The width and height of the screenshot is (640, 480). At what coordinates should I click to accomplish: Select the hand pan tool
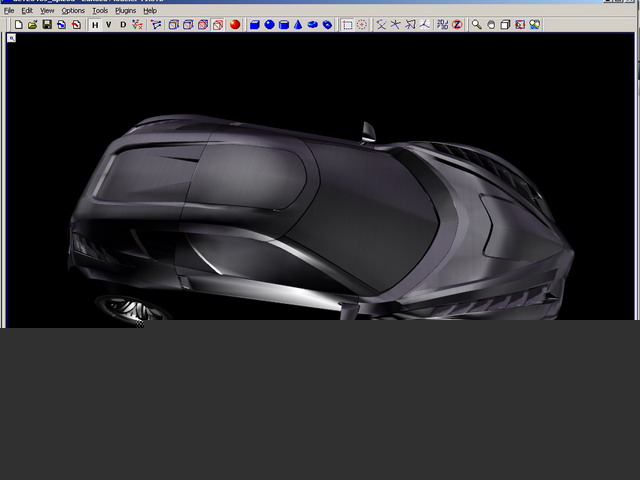pos(491,24)
